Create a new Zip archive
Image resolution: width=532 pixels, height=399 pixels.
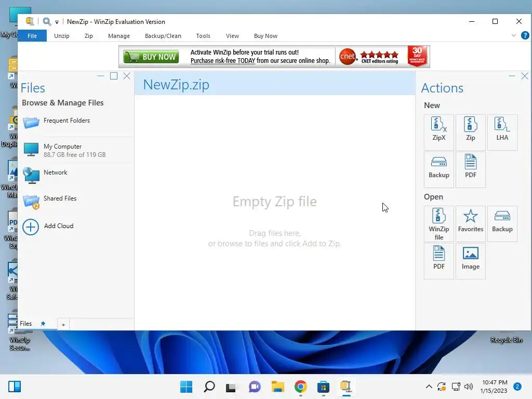470,132
